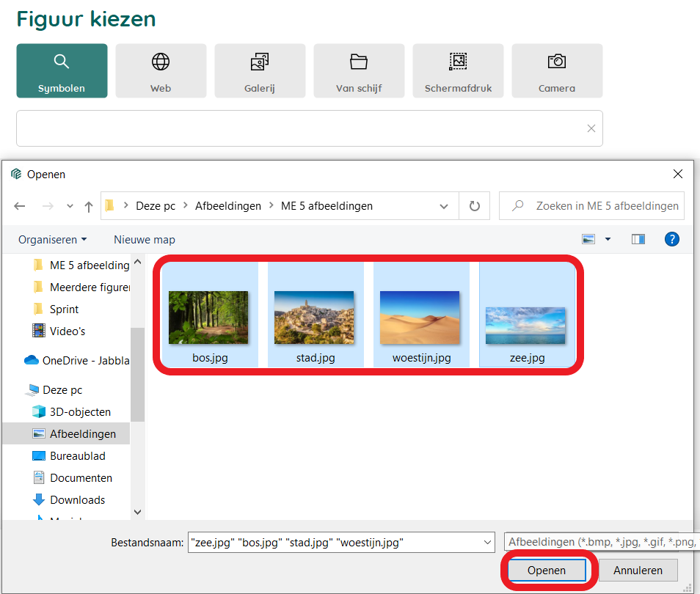Click the Openen button
The width and height of the screenshot is (700, 594).
[x=547, y=571]
